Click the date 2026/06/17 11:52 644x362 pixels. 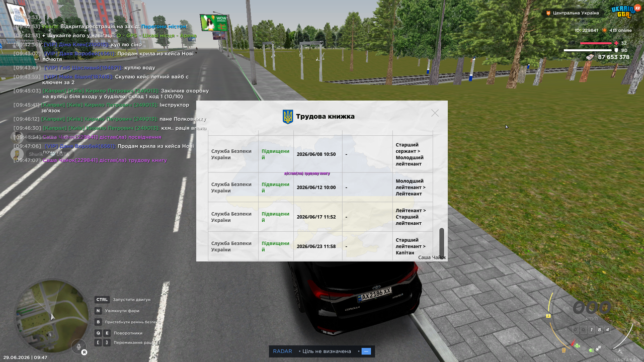click(316, 217)
